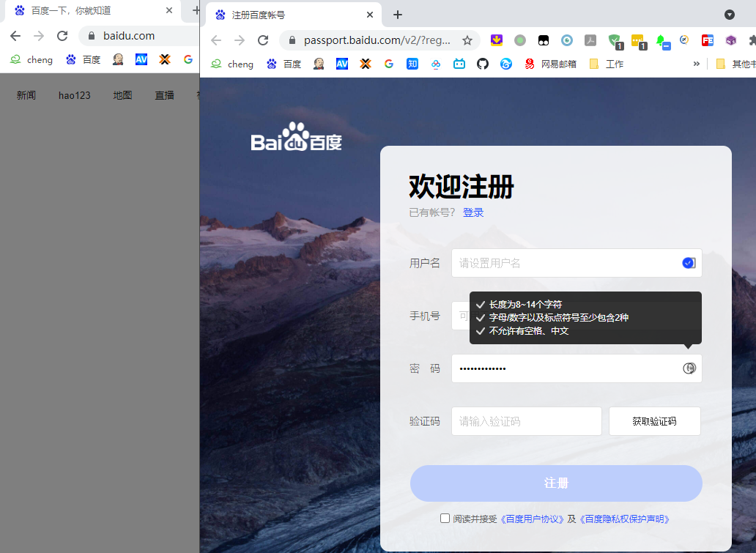Reload the passport.baidu.com registration page
The image size is (756, 553).
pos(263,40)
